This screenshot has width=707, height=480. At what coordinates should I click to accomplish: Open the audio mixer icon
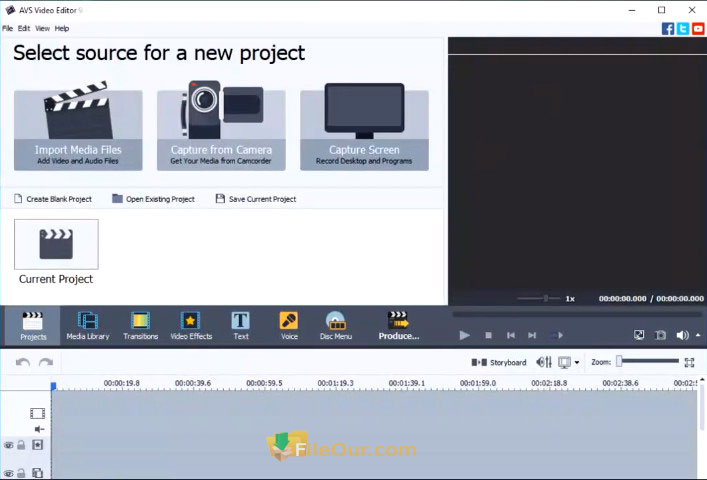coord(544,362)
